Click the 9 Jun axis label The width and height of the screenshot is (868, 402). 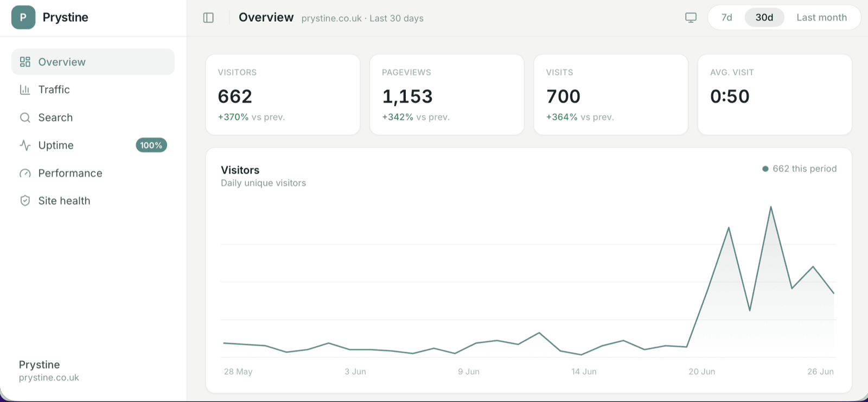pos(469,372)
